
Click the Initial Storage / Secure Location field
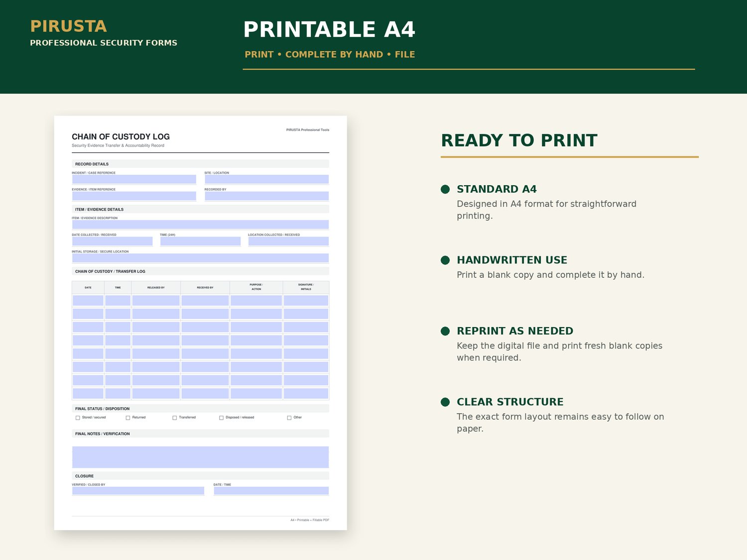(x=200, y=258)
